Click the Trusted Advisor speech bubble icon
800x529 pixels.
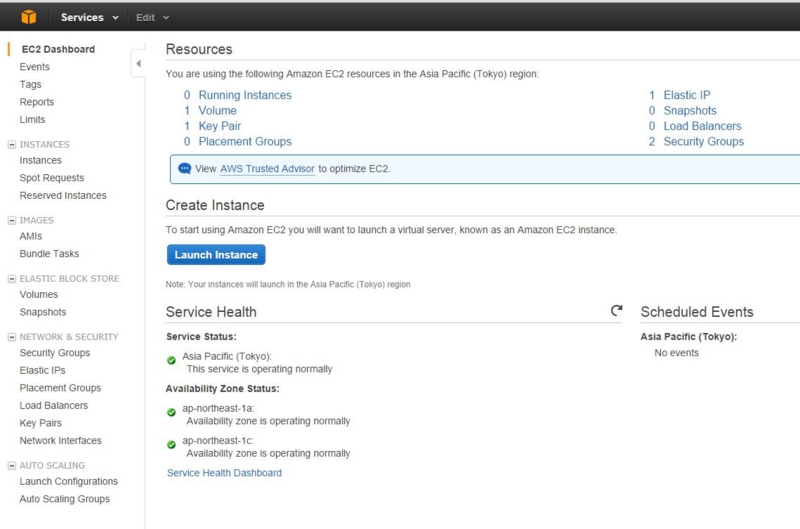point(184,169)
